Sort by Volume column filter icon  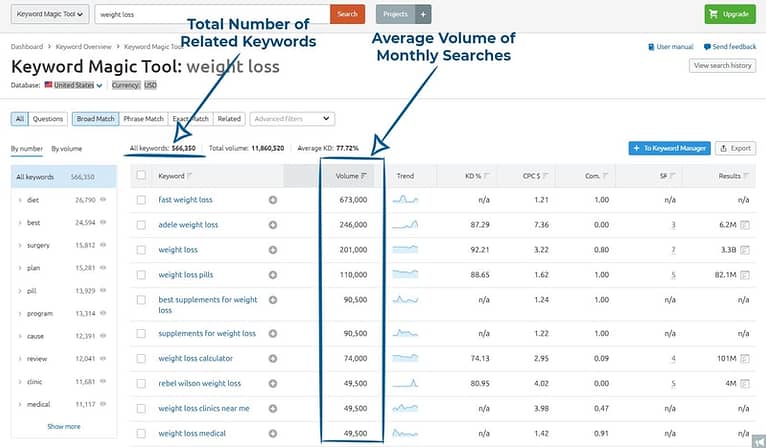pyautogui.click(x=364, y=176)
